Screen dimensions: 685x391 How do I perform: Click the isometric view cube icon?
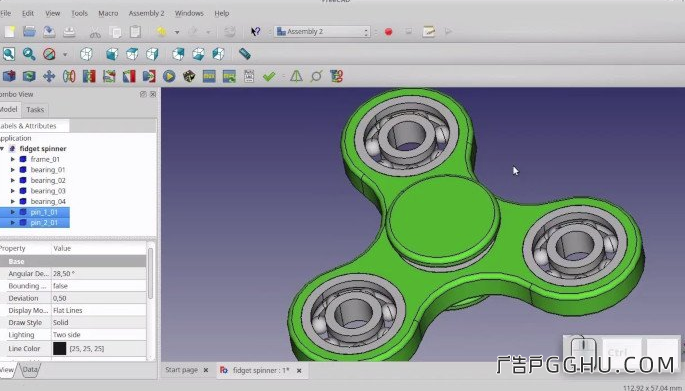86,54
